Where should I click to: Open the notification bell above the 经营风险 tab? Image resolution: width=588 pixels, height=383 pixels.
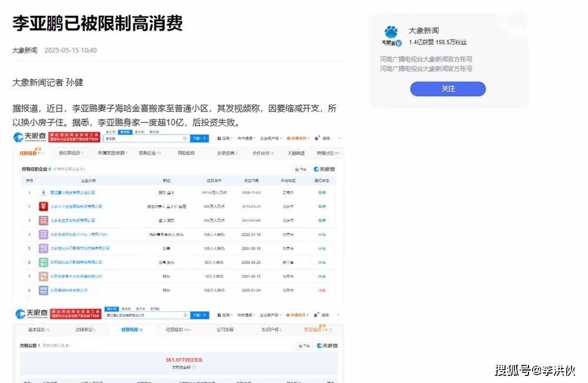(317, 315)
